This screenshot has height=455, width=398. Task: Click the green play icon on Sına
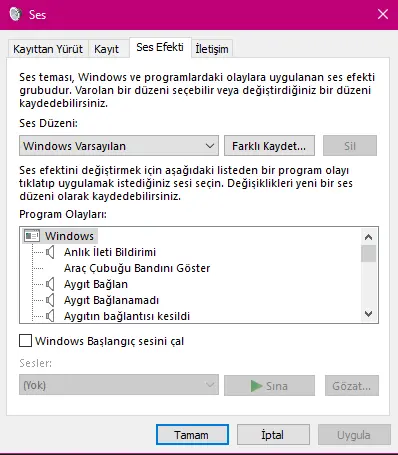coord(256,386)
